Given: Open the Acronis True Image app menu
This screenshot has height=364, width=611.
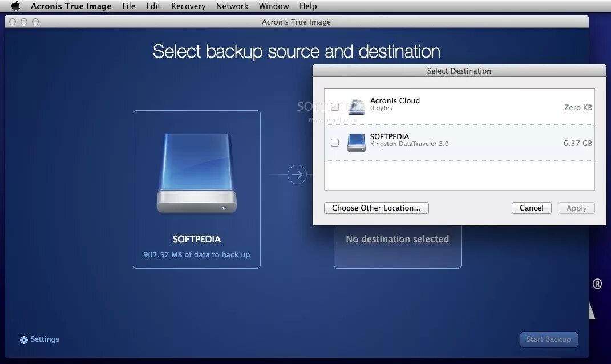Looking at the screenshot, I should [x=71, y=6].
